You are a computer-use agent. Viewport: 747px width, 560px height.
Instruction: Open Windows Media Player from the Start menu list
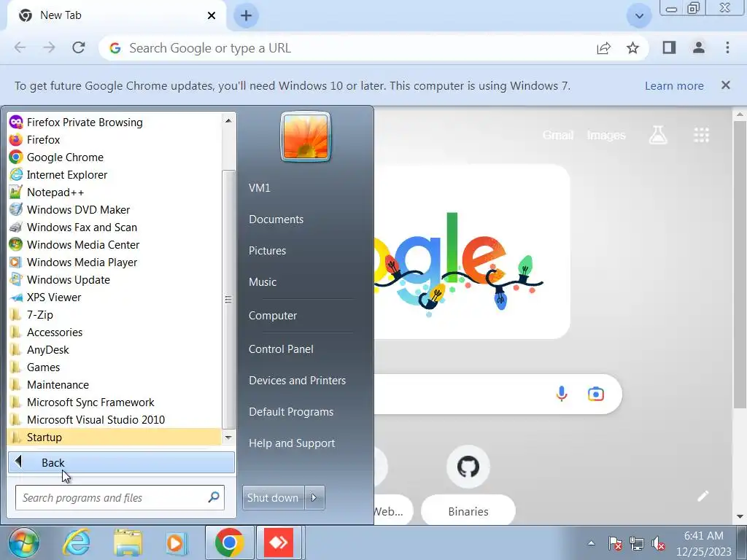click(115, 262)
